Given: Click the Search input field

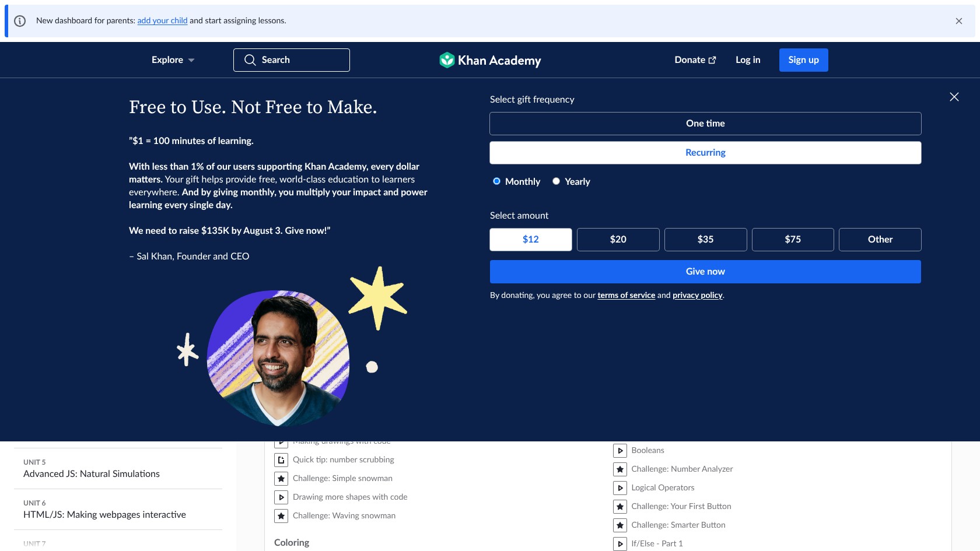Looking at the screenshot, I should click(x=292, y=60).
